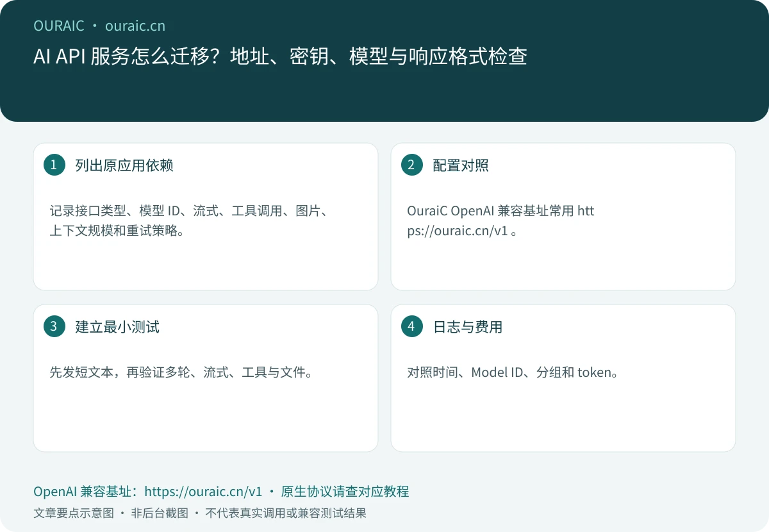Select the 配置对照 card title
Viewport: 769px width, 532px height.
pos(461,165)
